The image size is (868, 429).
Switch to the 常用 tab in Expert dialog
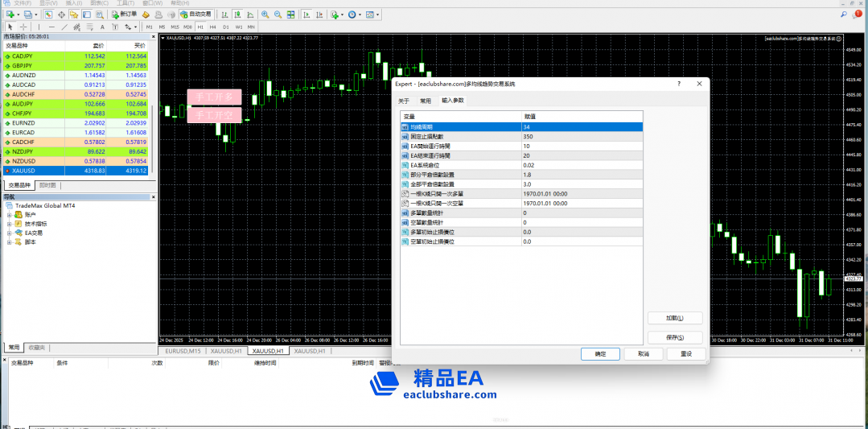point(425,101)
